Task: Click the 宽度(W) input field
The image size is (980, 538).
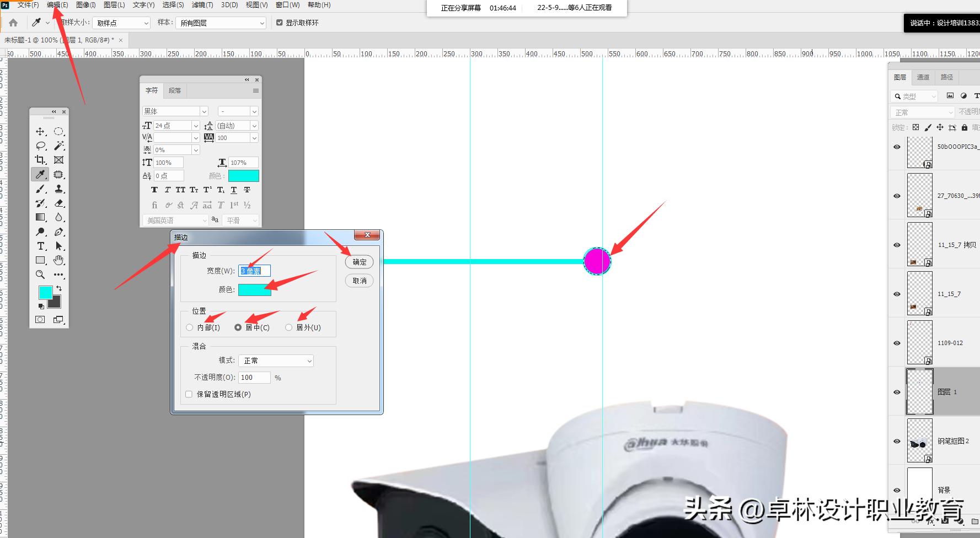Action: [254, 271]
